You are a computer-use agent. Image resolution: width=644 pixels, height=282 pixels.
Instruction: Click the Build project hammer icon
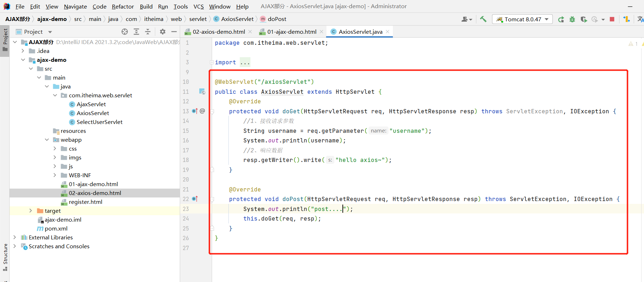(483, 19)
